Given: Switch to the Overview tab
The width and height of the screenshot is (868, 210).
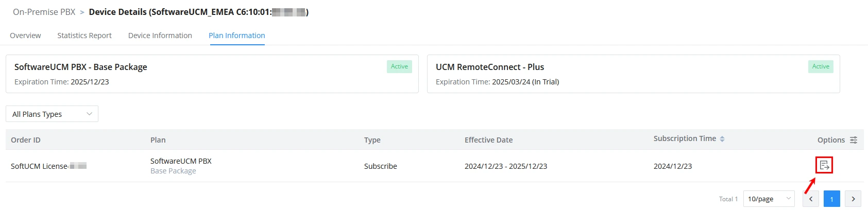Looking at the screenshot, I should point(25,36).
